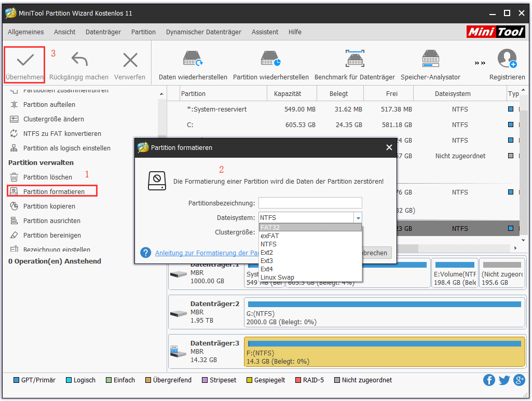Open the Datenträger menu

(103, 32)
